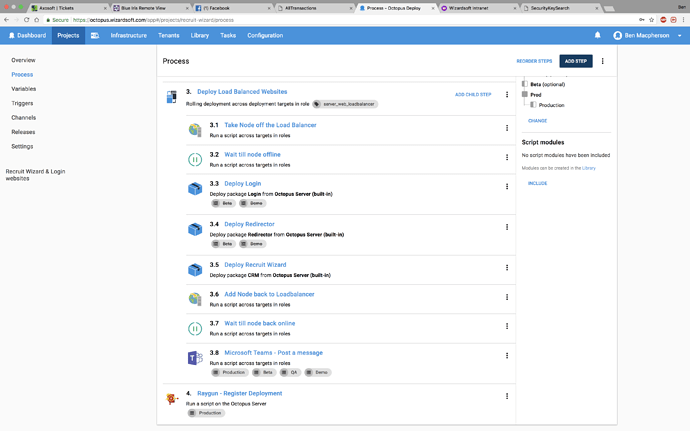Go to Overview in the sidebar
690x431 pixels.
tap(23, 60)
